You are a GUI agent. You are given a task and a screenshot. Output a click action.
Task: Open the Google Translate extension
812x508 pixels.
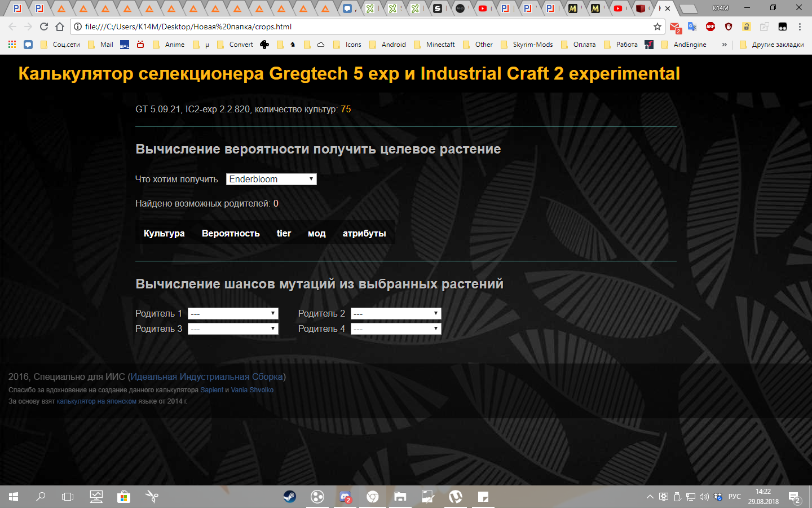(692, 27)
